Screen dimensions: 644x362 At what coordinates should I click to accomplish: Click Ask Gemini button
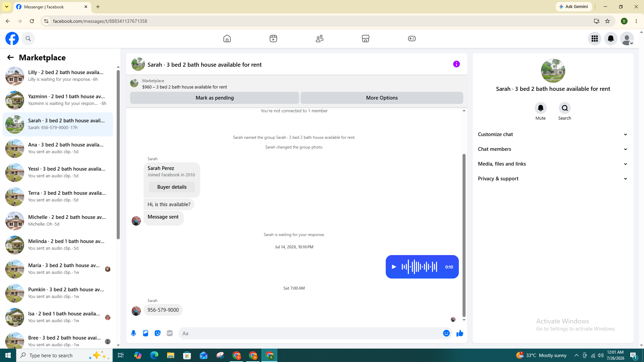574,7
